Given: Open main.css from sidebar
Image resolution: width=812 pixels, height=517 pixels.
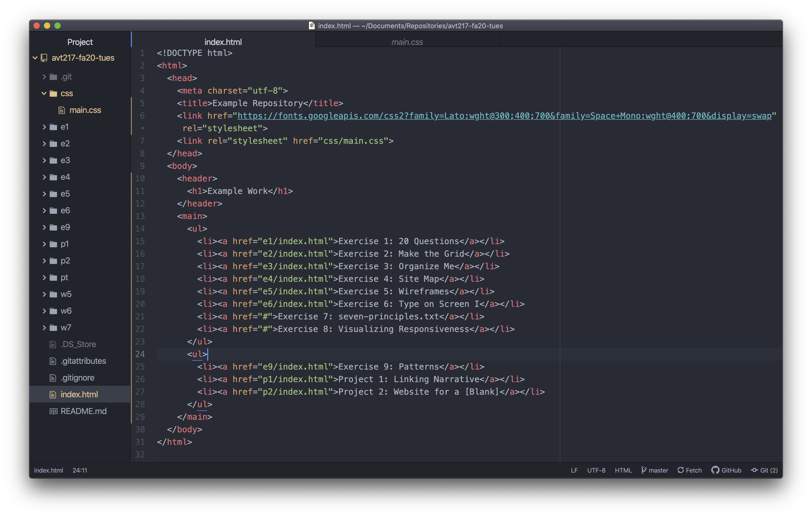Looking at the screenshot, I should point(85,110).
